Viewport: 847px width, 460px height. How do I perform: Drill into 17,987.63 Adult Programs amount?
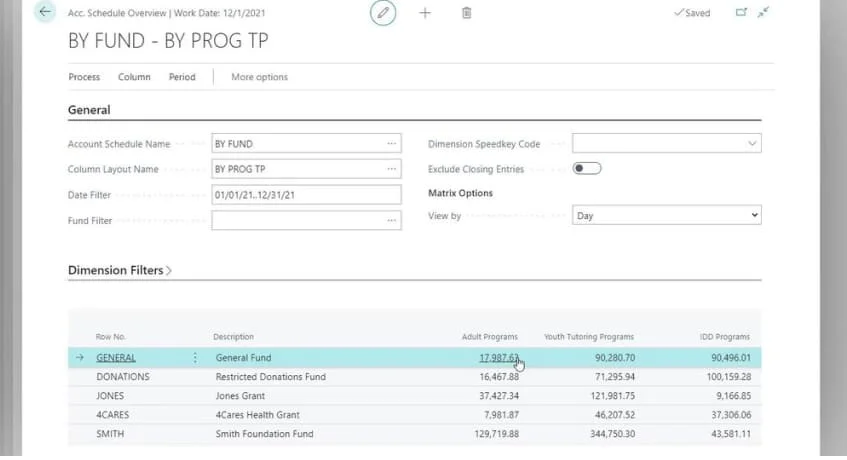[x=497, y=357]
